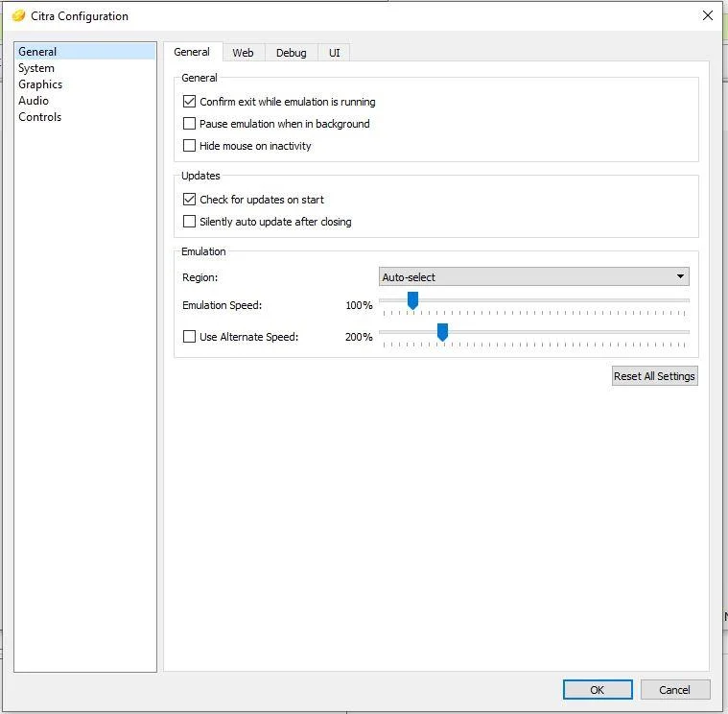
Task: Click the Region: label
Action: click(x=200, y=277)
